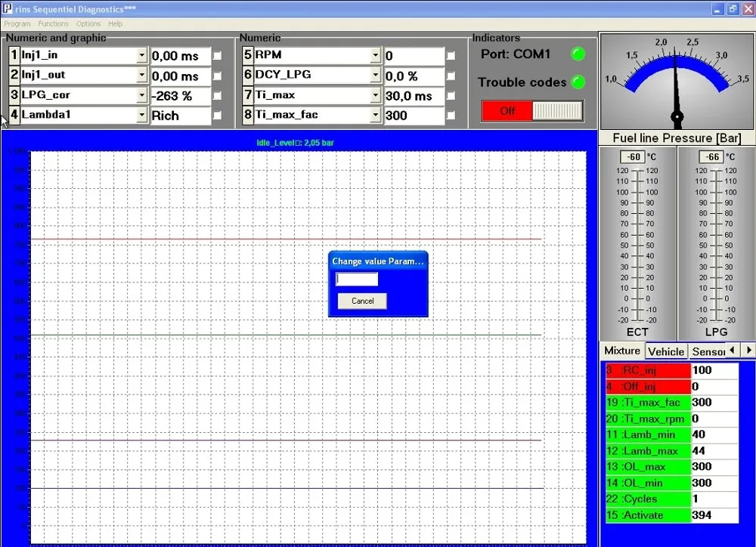Screen dimensions: 756x547
Task: Open the Functions menu
Action: click(x=53, y=23)
